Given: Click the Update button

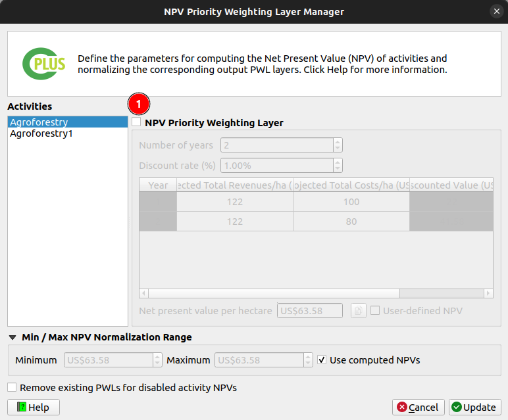Looking at the screenshot, I should (x=475, y=407).
